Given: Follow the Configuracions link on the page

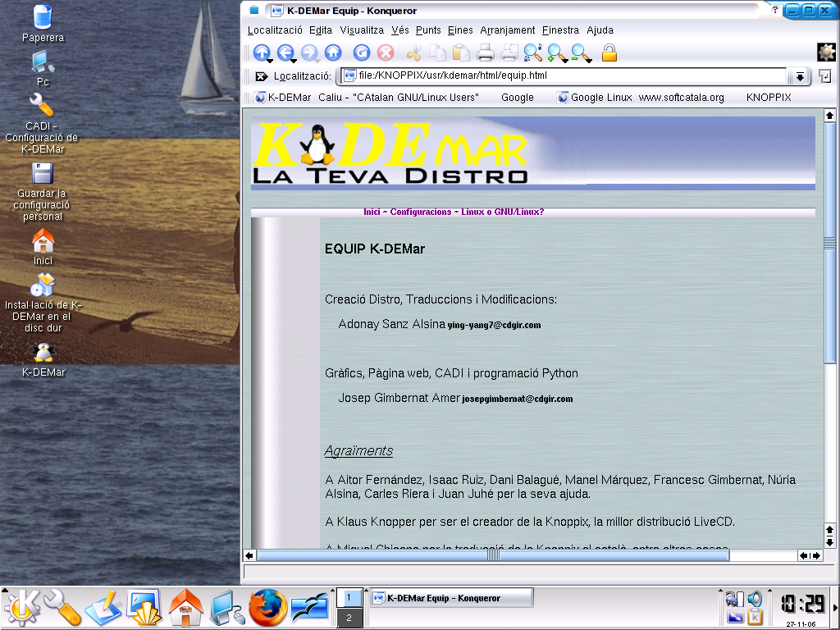Looking at the screenshot, I should coord(421,212).
